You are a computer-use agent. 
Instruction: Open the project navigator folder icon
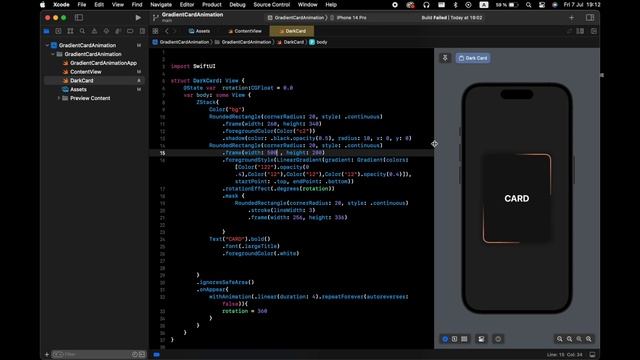tap(47, 31)
